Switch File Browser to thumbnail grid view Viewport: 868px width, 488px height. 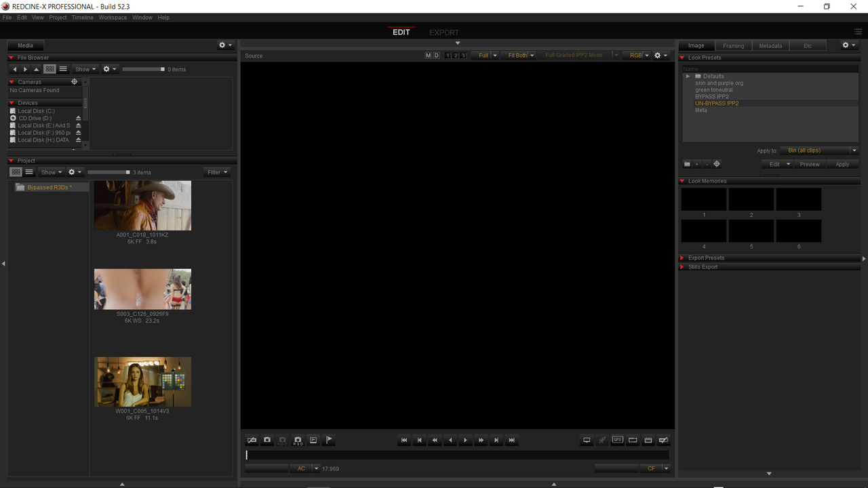pos(50,69)
